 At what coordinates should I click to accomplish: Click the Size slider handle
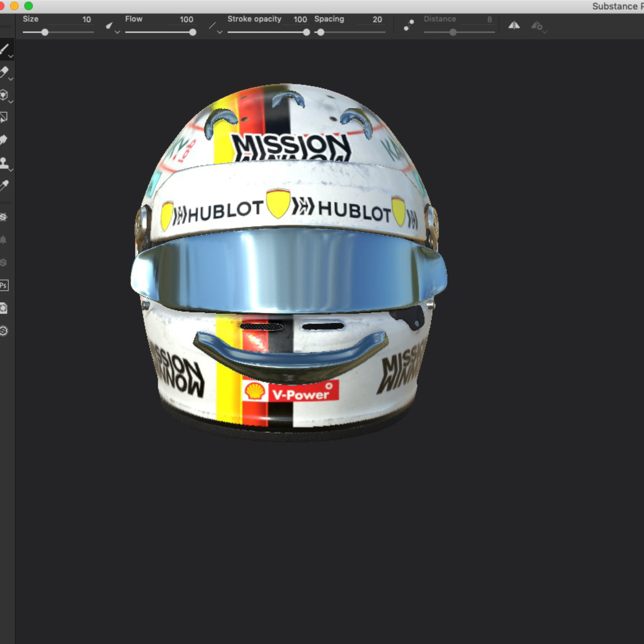45,32
